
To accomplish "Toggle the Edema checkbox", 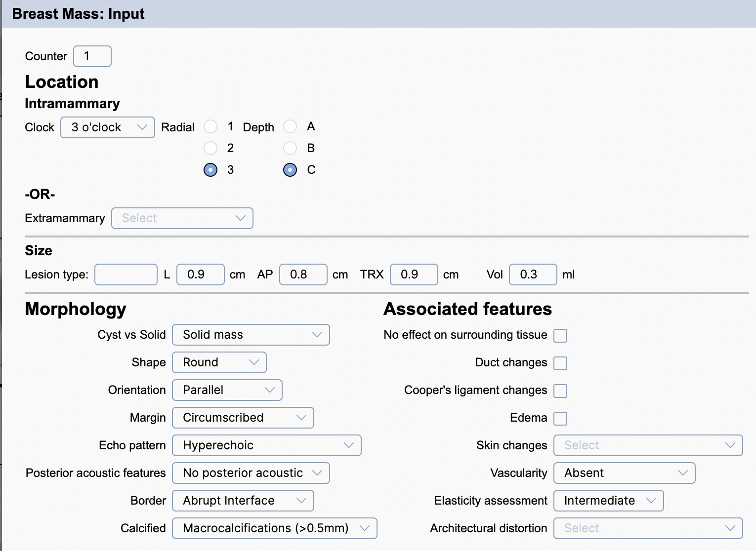I will [x=560, y=419].
